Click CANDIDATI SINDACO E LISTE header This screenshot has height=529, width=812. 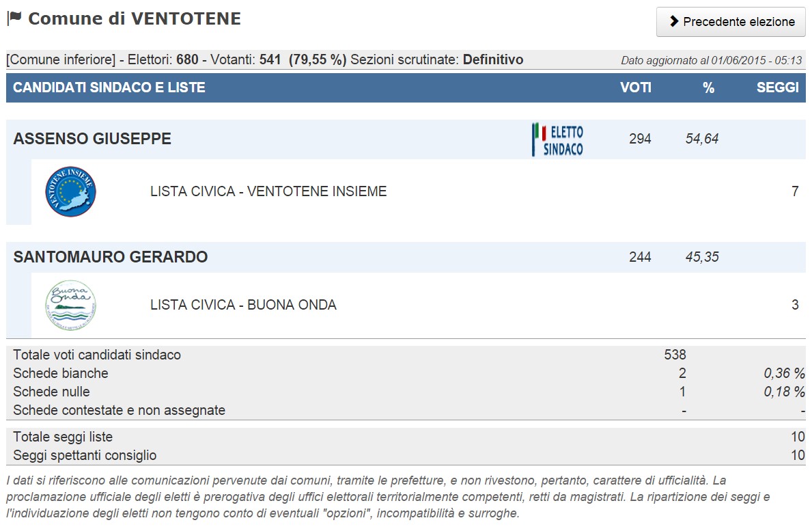click(x=109, y=87)
